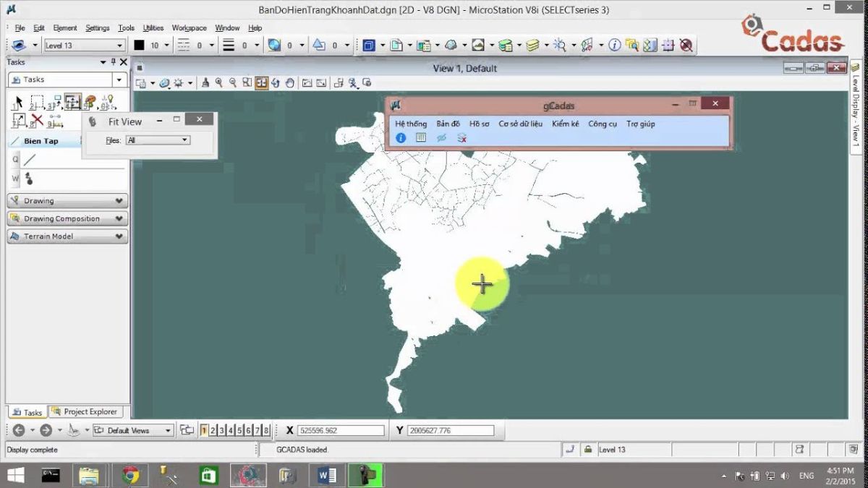The height and width of the screenshot is (488, 868).
Task: Click the Element Information 'i' icon
Action: tap(614, 45)
